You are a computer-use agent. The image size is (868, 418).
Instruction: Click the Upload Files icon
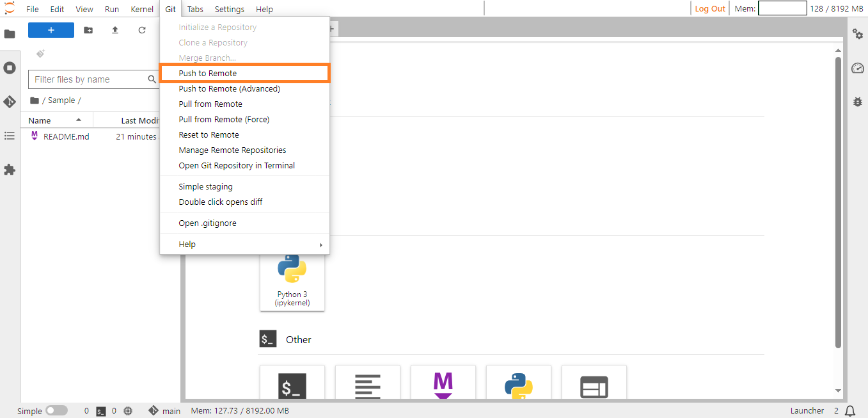click(115, 30)
